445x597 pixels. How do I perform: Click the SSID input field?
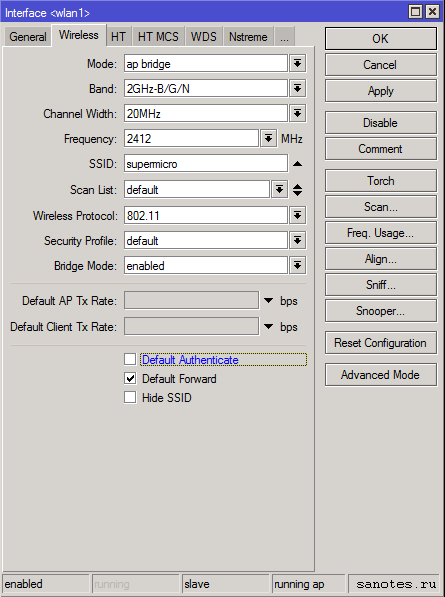(x=206, y=164)
